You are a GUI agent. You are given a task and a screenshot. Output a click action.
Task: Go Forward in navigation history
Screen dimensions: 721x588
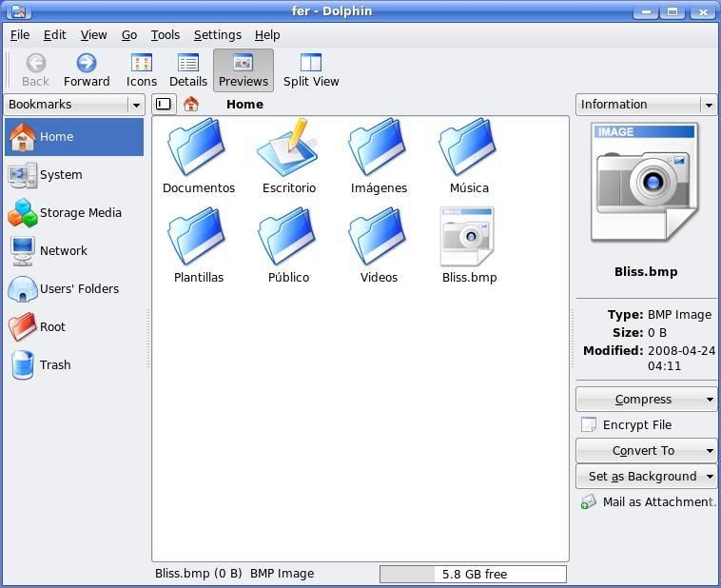[x=87, y=70]
